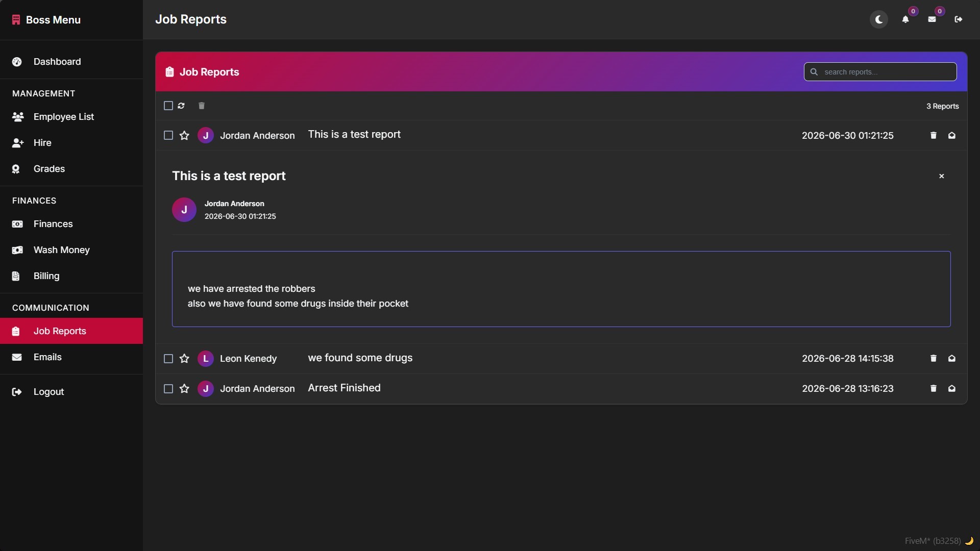This screenshot has width=980, height=551.
Task: Focus the search reports input field
Action: coord(880,72)
